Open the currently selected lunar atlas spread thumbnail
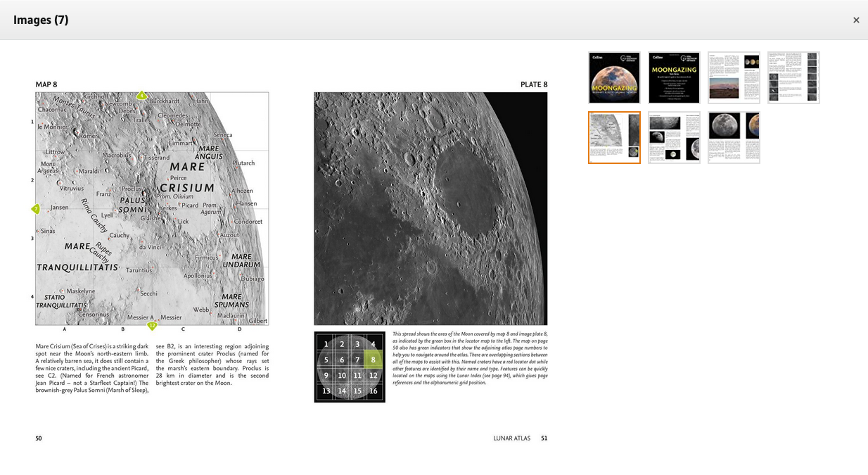The height and width of the screenshot is (475, 868). pyautogui.click(x=614, y=137)
